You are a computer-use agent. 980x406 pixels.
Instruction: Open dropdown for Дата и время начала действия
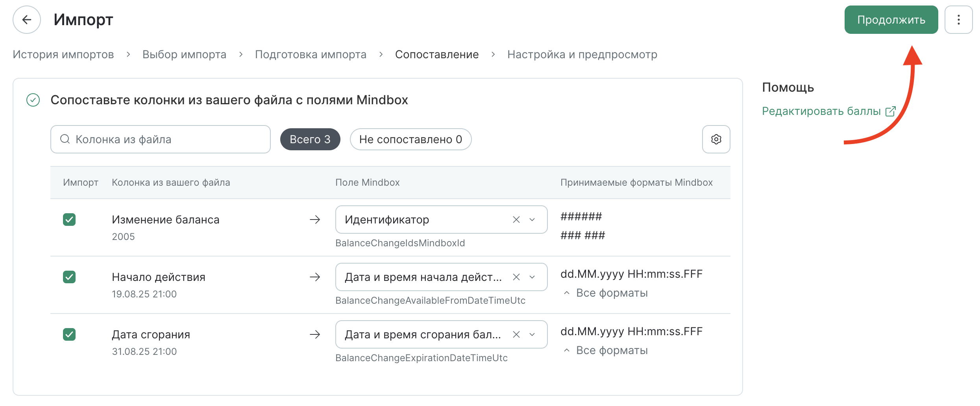point(532,277)
